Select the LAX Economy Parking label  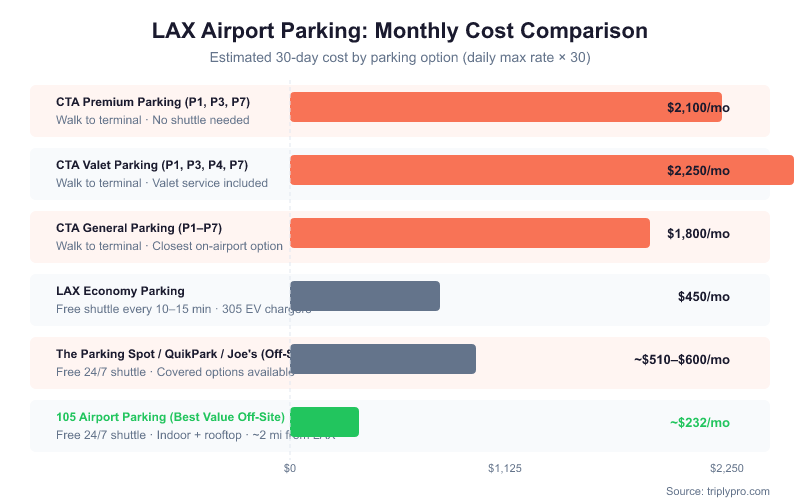120,291
